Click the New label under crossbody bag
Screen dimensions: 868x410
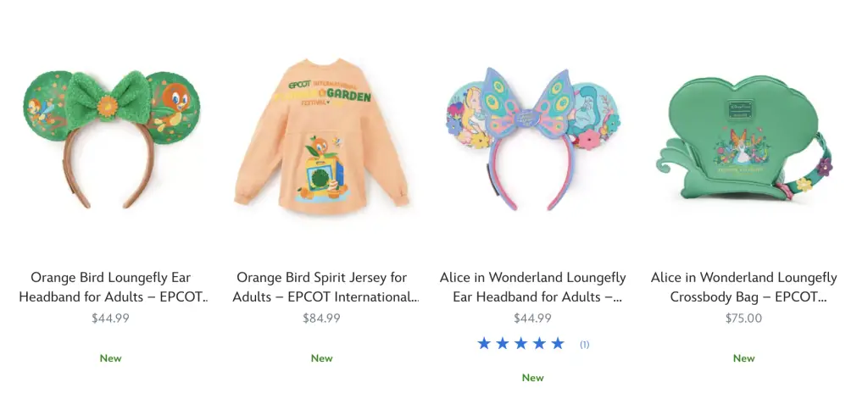pyautogui.click(x=744, y=358)
